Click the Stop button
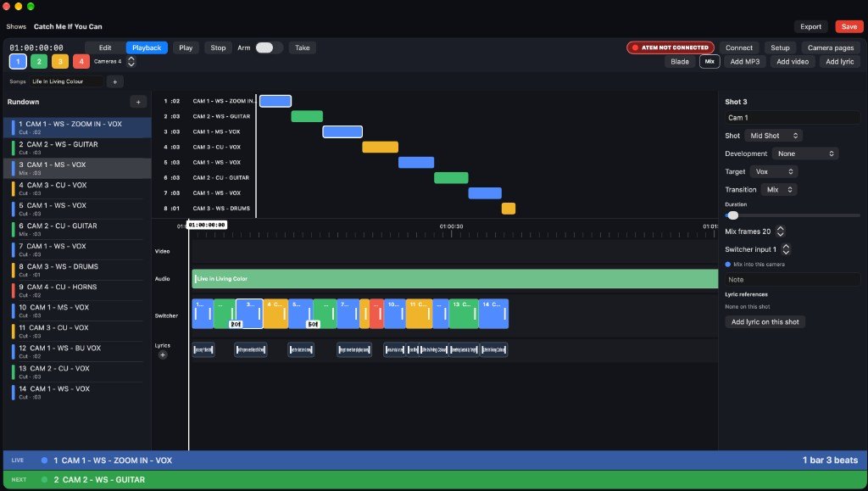This screenshot has width=868, height=491. pos(218,47)
